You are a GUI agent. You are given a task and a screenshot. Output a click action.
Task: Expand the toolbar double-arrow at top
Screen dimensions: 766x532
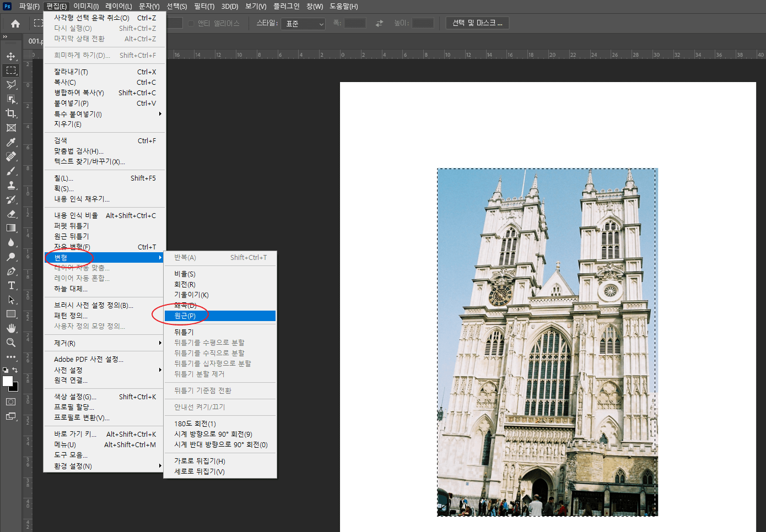5,37
